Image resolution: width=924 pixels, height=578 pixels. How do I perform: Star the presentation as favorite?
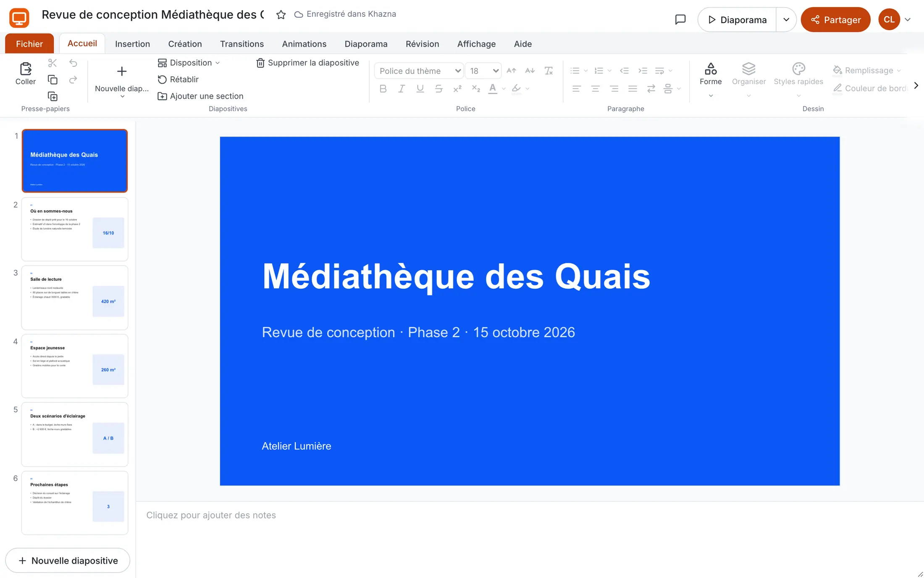point(281,15)
